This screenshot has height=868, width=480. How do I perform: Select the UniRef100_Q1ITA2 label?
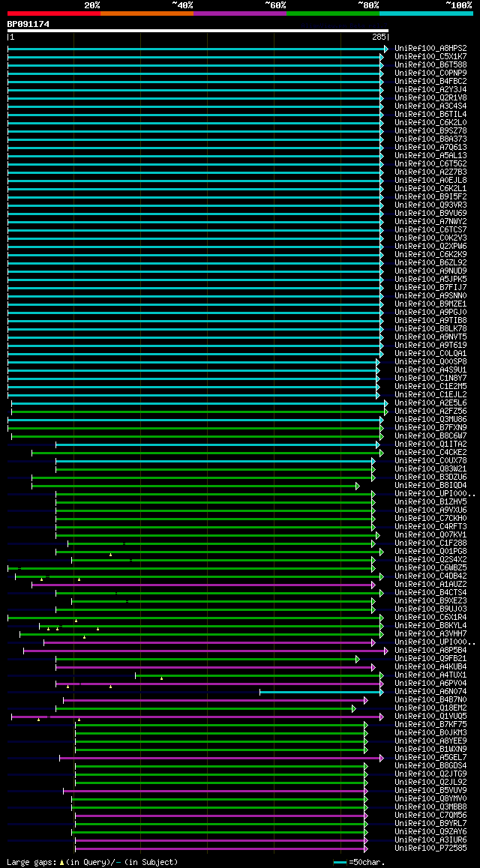tap(430, 444)
